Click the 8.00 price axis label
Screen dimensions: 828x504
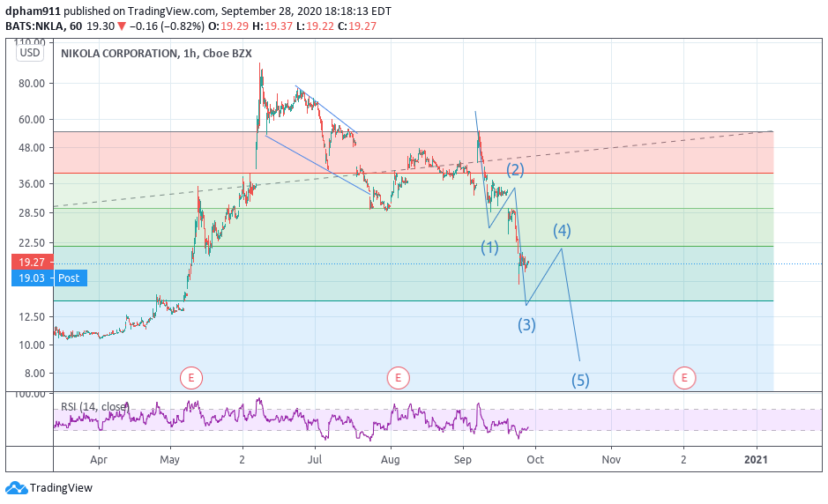[x=35, y=373]
